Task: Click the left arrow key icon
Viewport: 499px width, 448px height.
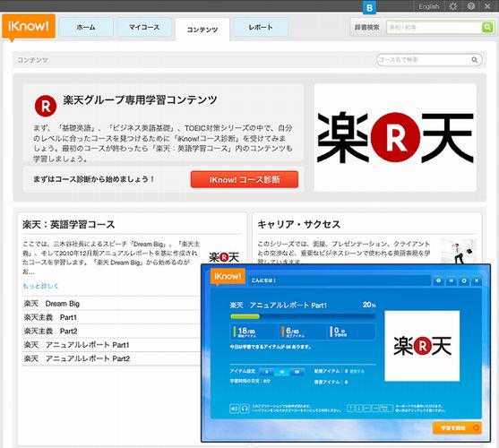Action: point(367,409)
